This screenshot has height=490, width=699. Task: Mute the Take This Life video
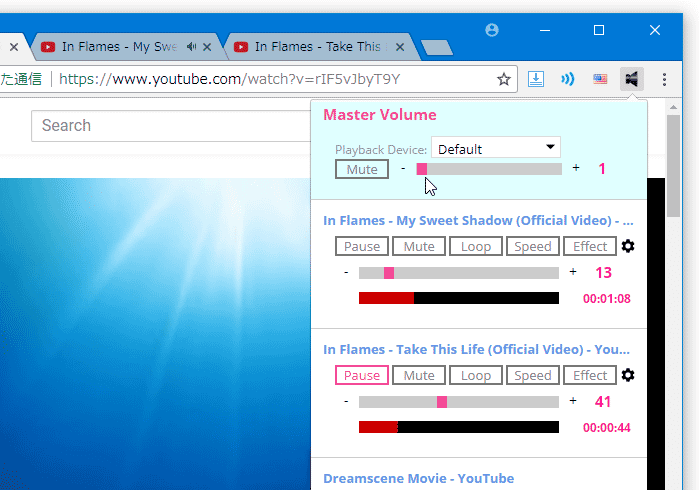tap(419, 375)
